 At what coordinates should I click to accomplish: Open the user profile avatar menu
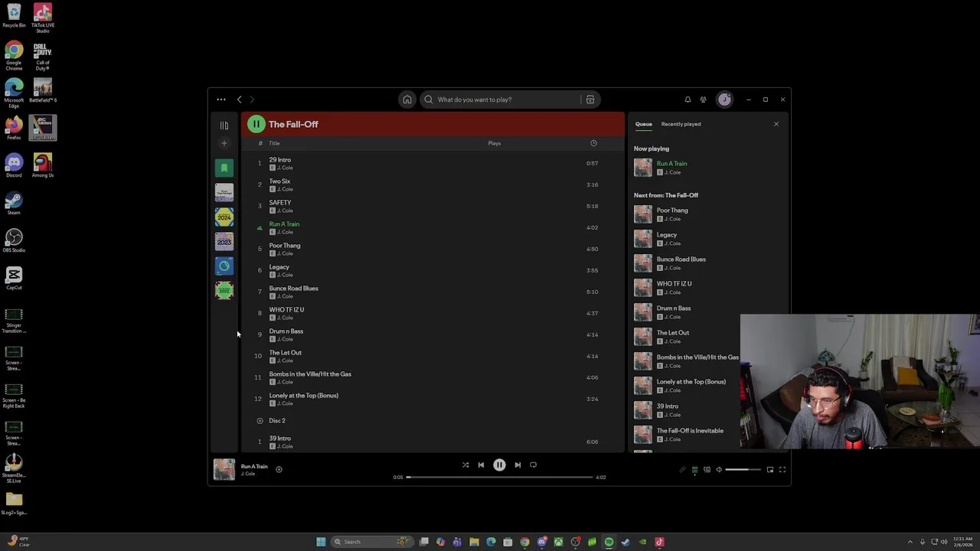724,99
